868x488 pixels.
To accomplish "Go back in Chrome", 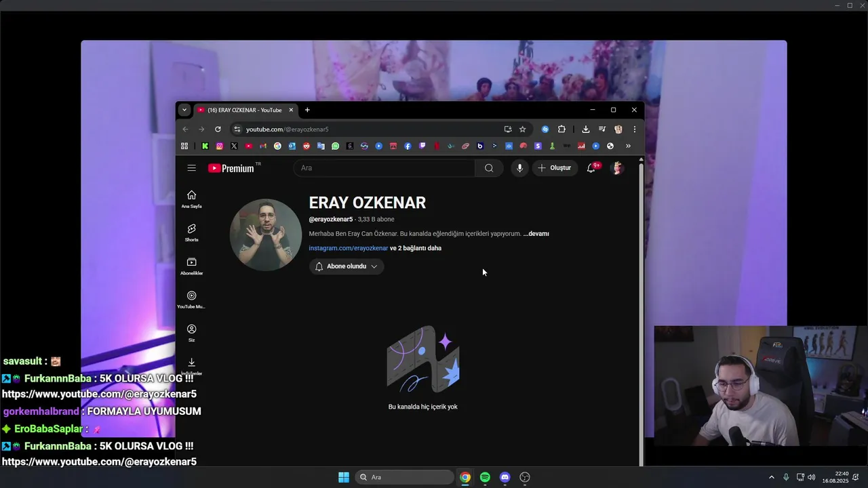I will [x=185, y=129].
